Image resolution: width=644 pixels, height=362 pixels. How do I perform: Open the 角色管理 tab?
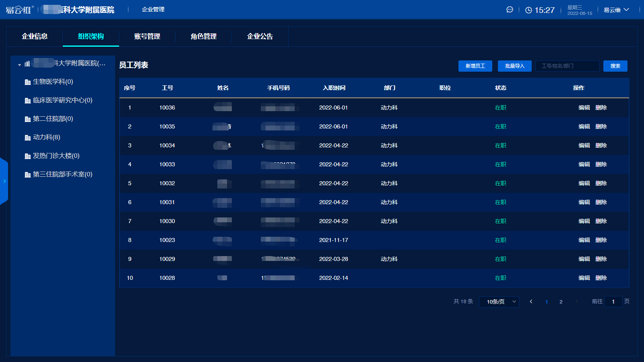pyautogui.click(x=203, y=37)
